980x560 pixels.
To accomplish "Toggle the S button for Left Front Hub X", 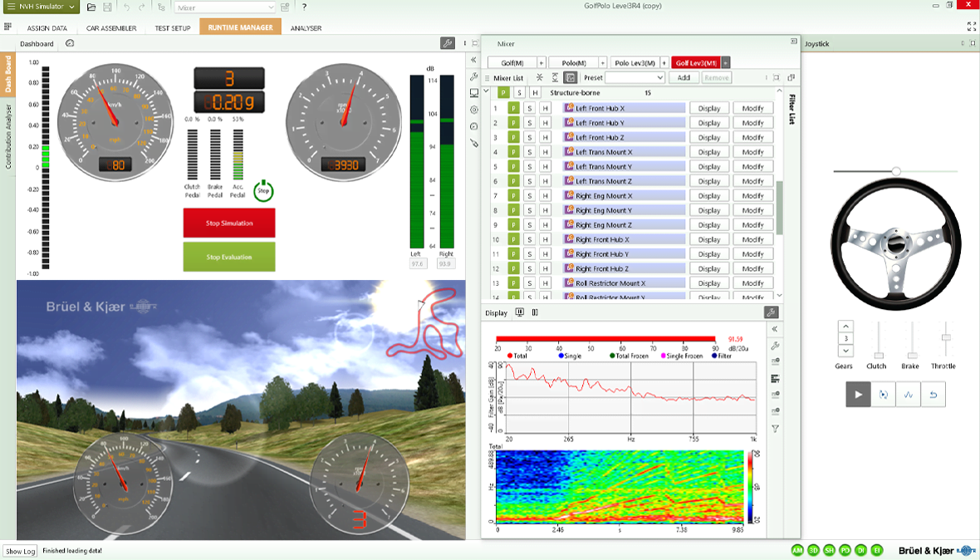I will click(529, 108).
